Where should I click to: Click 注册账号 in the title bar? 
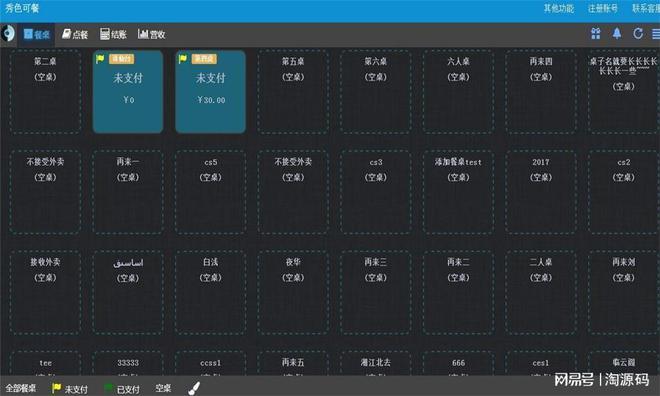603,8
